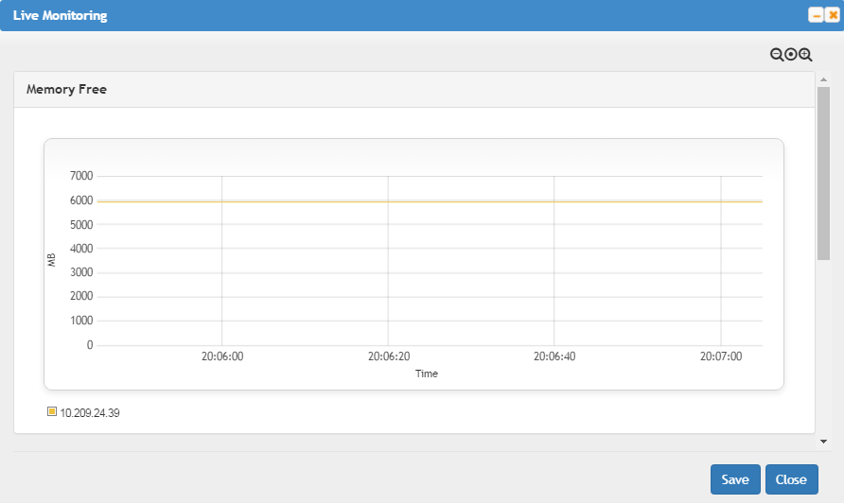Click the 20:06:00 time axis label

point(222,357)
